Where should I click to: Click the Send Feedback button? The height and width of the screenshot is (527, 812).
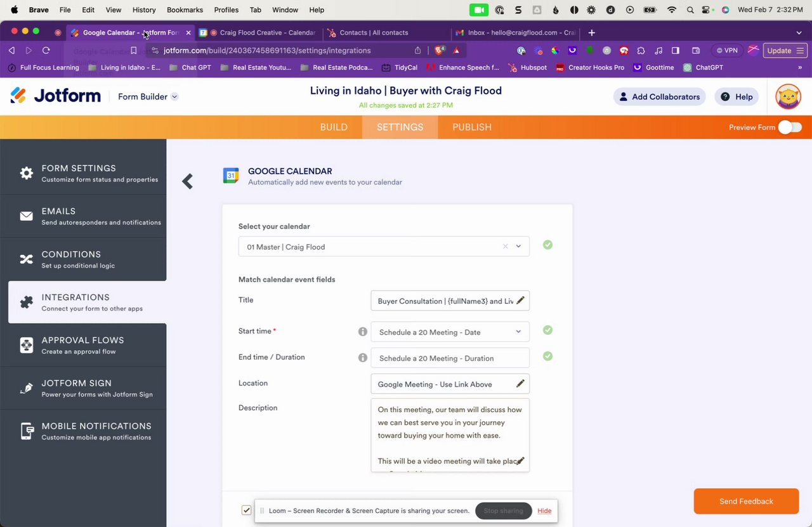pos(746,501)
